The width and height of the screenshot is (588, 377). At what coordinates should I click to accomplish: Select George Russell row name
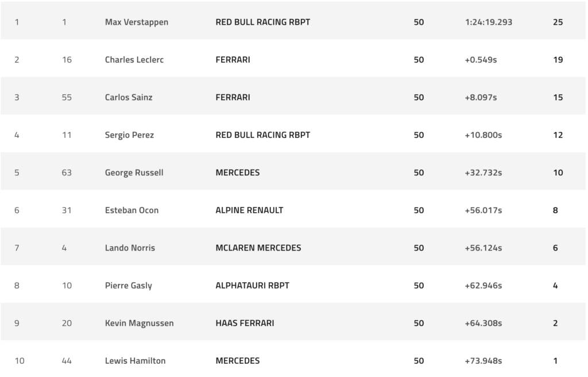point(134,173)
